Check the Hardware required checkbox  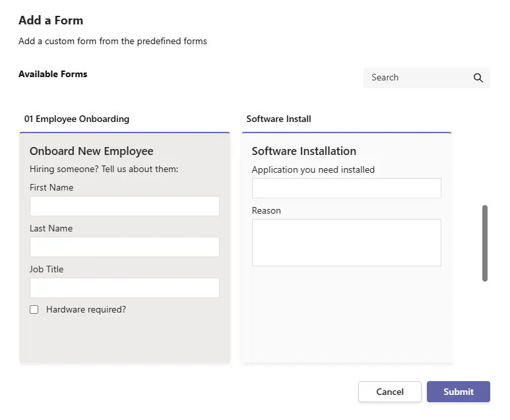34,310
